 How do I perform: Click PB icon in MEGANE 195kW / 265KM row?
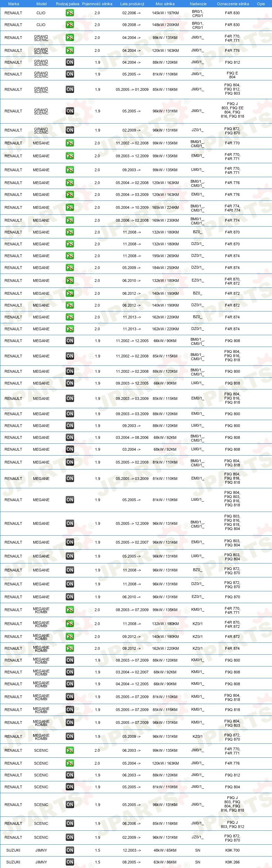[70, 256]
